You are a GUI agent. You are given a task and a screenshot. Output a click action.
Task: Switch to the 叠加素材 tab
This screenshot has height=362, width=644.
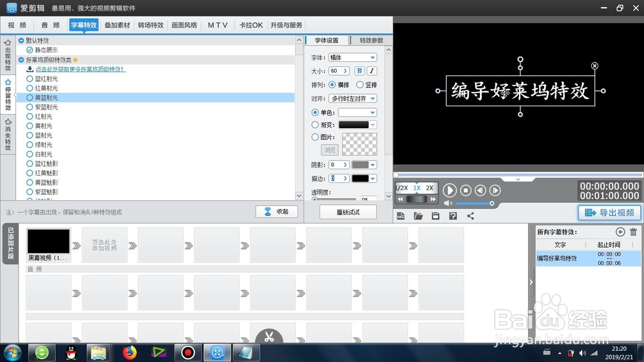click(x=117, y=25)
